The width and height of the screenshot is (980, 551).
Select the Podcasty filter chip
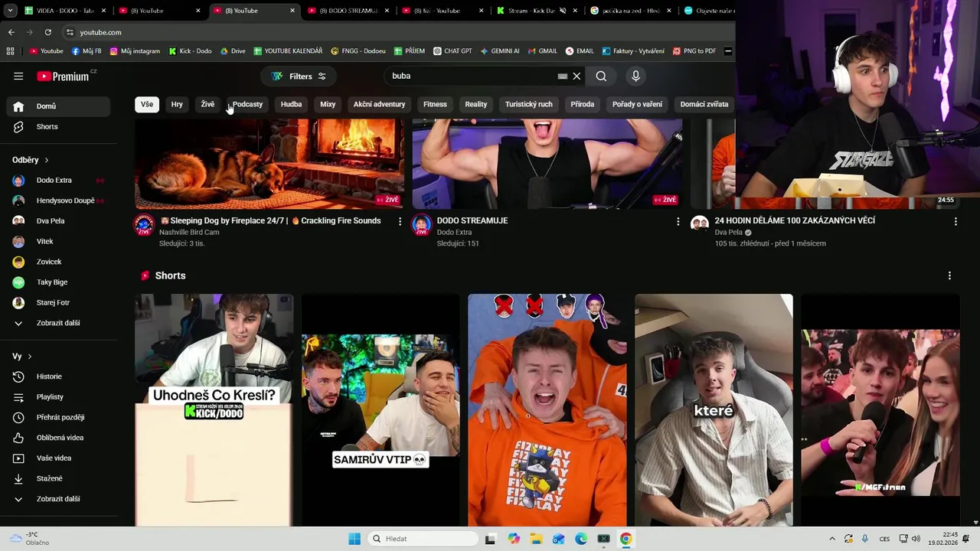tap(247, 104)
